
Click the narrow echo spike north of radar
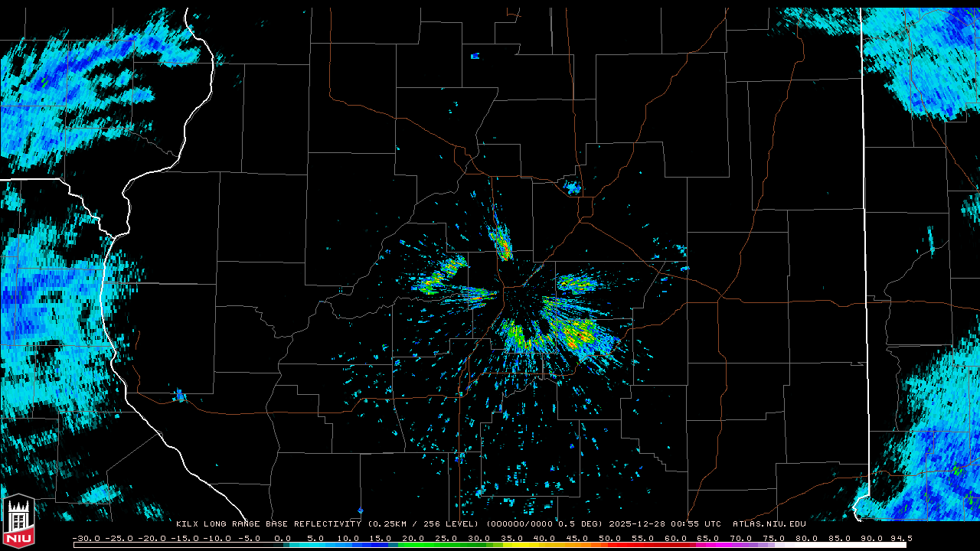[x=501, y=241]
